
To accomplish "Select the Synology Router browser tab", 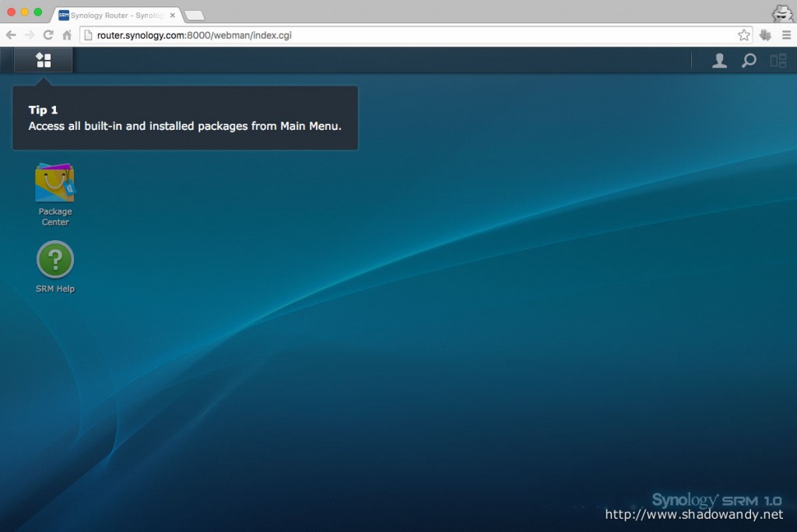I will (116, 16).
